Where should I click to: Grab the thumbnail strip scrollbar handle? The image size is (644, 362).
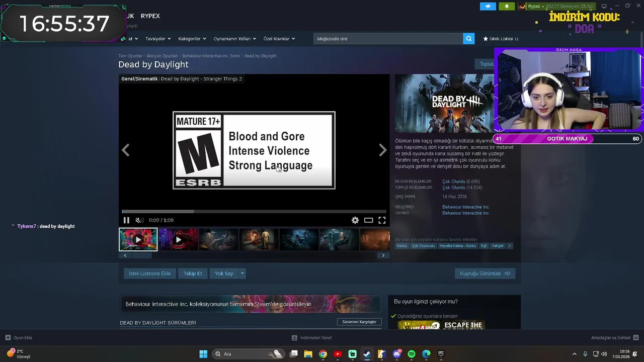pos(141,255)
